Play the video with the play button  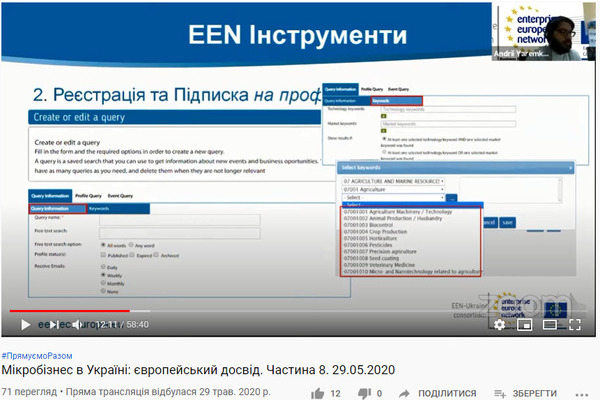point(26,325)
